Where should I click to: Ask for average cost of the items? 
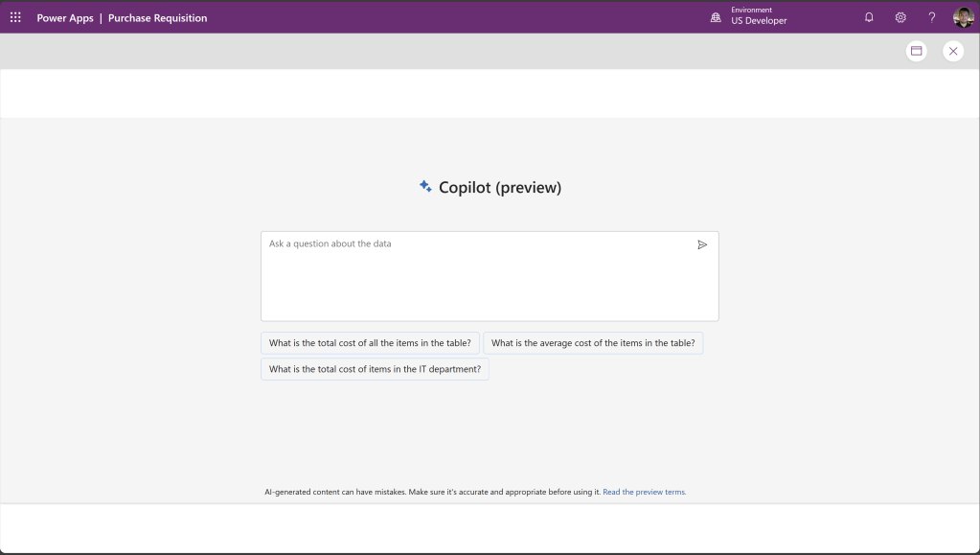click(593, 343)
